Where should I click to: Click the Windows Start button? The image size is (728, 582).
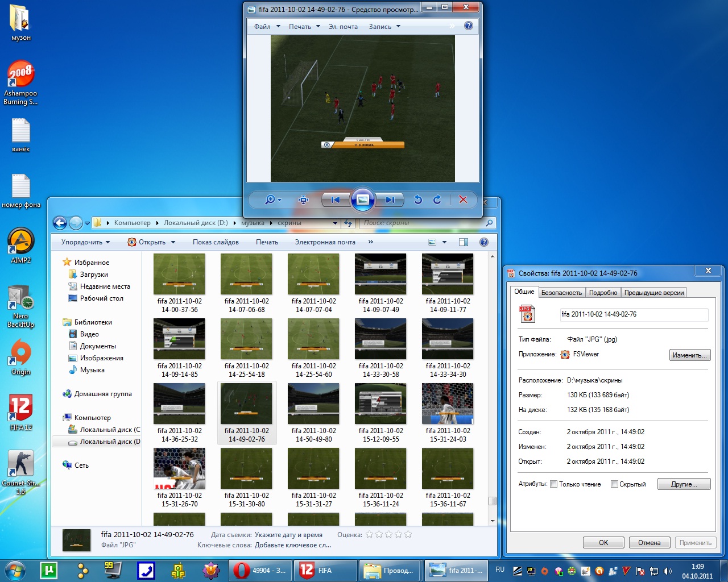tap(15, 570)
